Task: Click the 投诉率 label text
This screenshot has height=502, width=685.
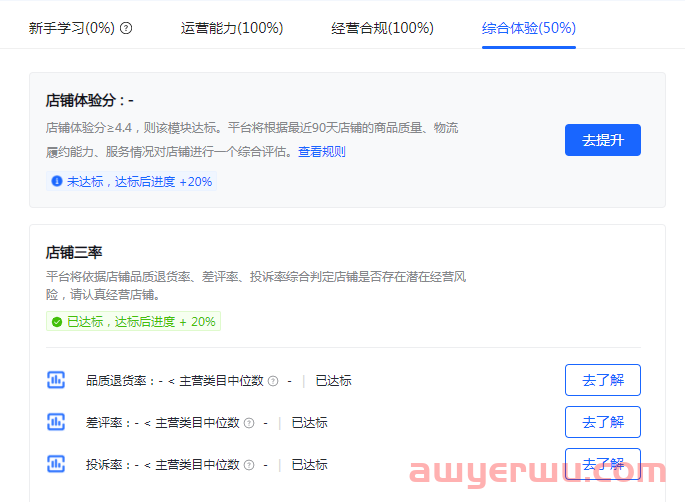Action: (104, 465)
